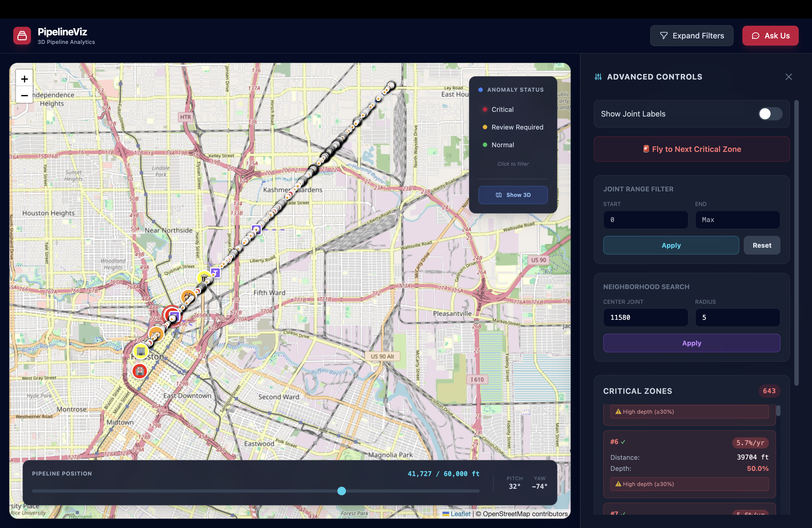
Task: Toggle Show Joint Labels switch
Action: [x=770, y=114]
